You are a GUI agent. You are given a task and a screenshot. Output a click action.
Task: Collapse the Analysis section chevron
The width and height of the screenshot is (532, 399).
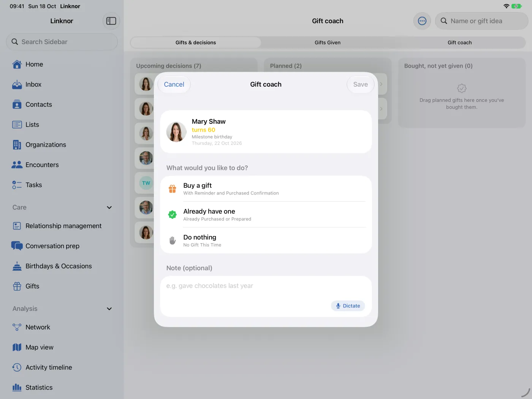pos(109,309)
